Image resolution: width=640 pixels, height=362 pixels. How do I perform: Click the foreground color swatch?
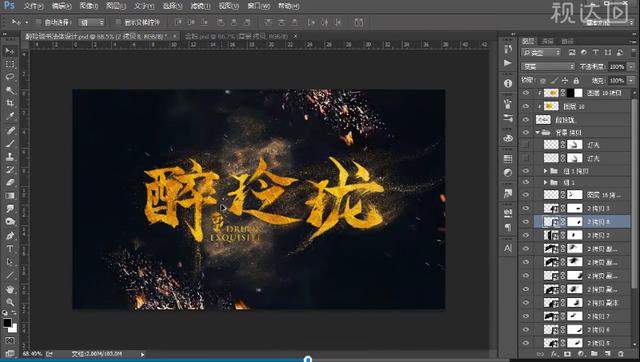click(x=7, y=323)
